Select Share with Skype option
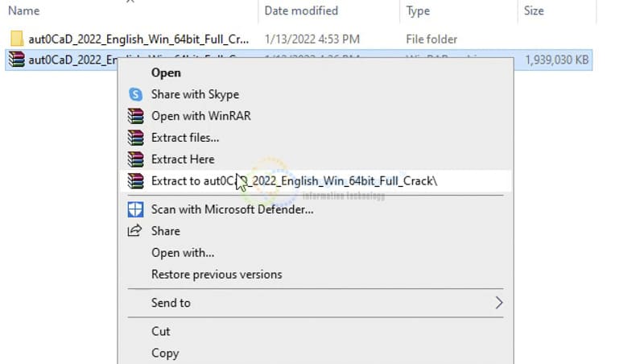Viewport: 644px width, 364px height. click(195, 94)
